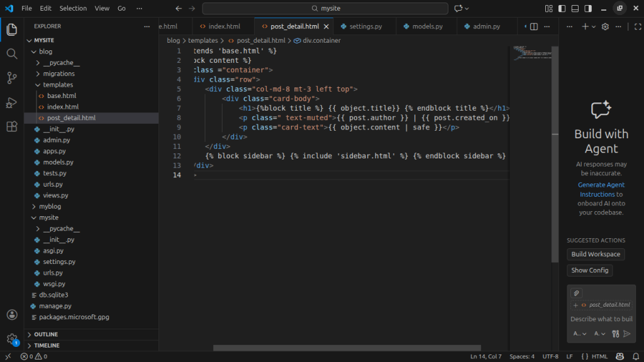
Task: Toggle the primary side bar visibility
Action: tap(560, 8)
